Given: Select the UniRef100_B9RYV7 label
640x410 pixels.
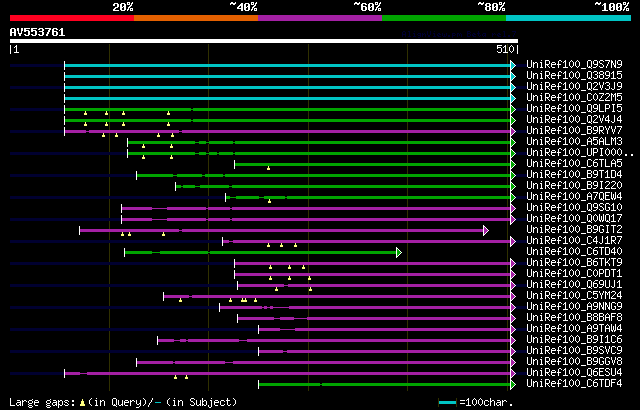Looking at the screenshot, I should tap(574, 131).
